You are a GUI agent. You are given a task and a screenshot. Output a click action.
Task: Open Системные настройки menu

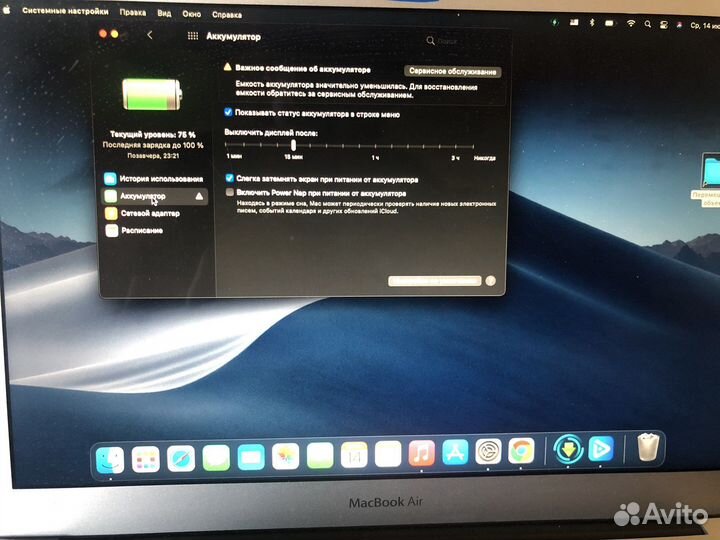point(65,11)
